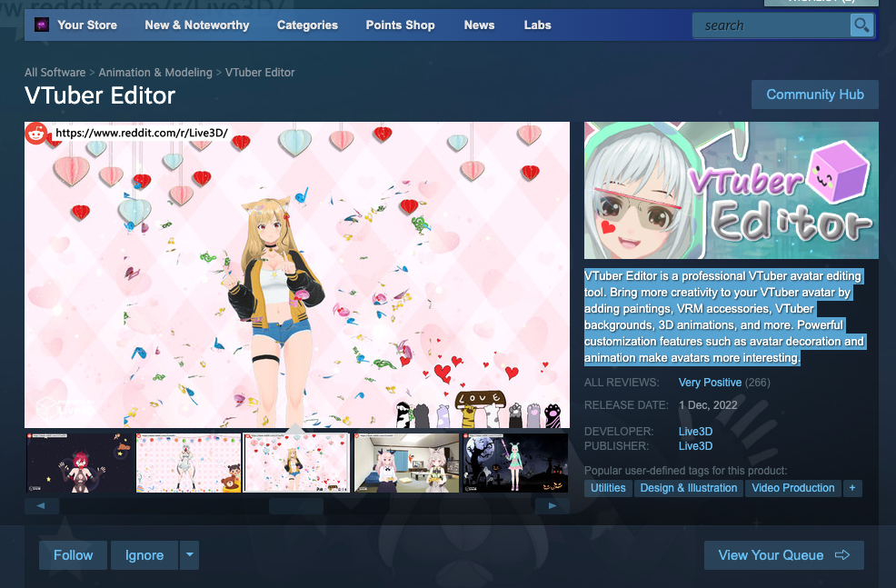896x588 pixels.
Task: Click the plus icon to add tags
Action: (x=851, y=488)
